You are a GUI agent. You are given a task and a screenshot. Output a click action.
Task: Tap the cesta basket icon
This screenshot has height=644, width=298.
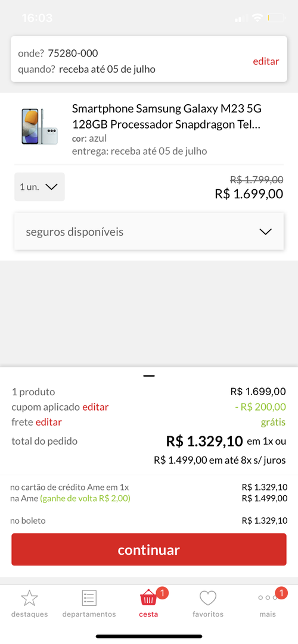point(148,599)
